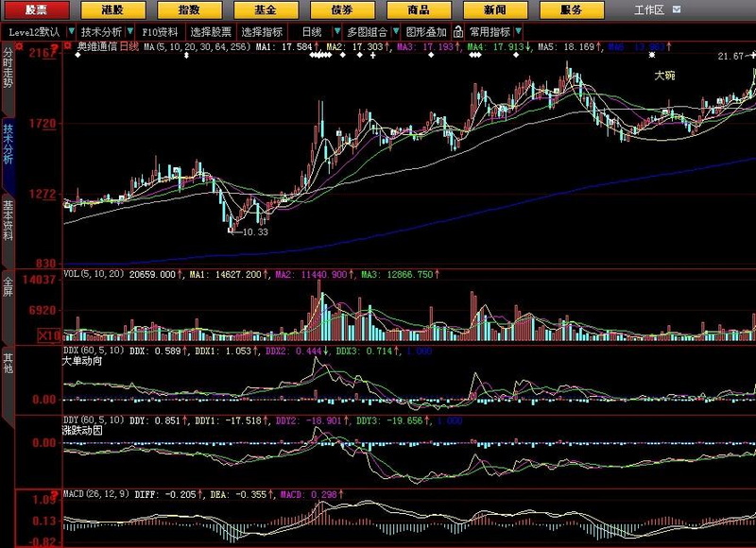Expand the 技术分析 toolbar dropdown arrow
The height and width of the screenshot is (548, 756).
click(129, 31)
